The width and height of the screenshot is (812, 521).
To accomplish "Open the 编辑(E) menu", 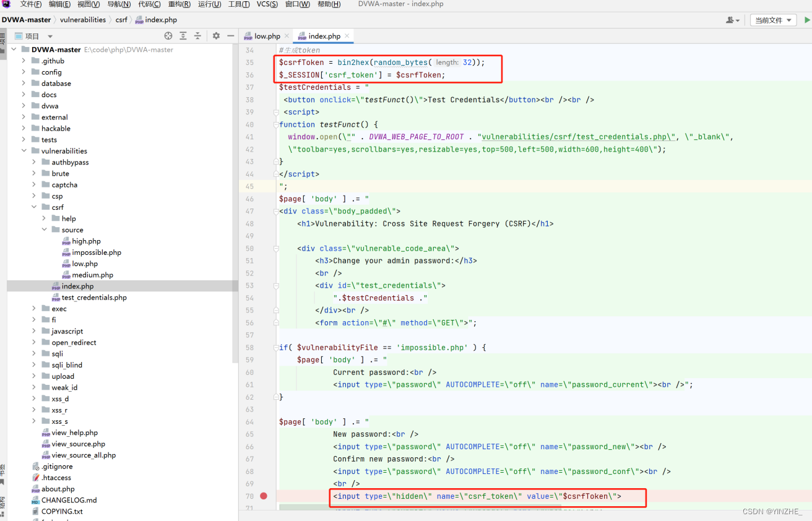I will pos(59,4).
